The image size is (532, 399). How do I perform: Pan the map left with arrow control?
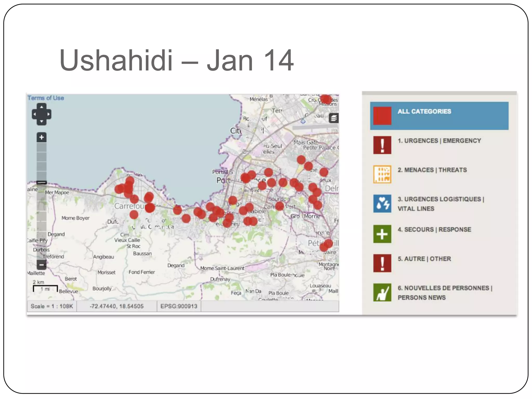pyautogui.click(x=35, y=114)
